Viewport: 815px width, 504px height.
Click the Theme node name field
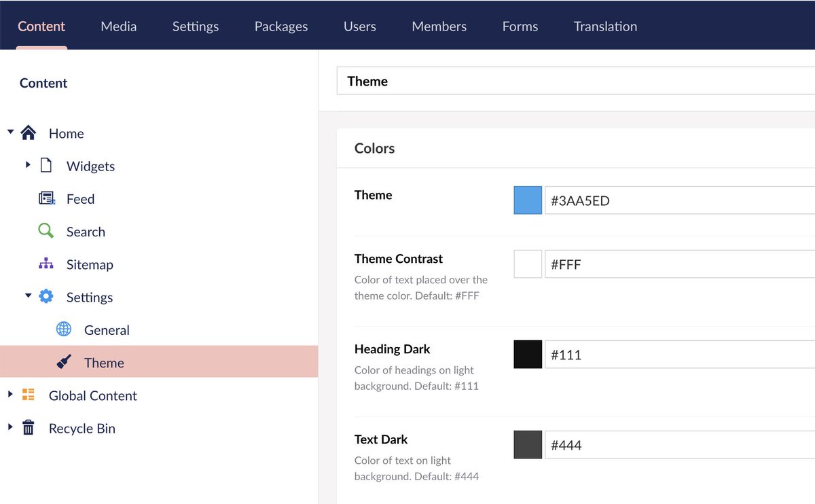click(576, 81)
